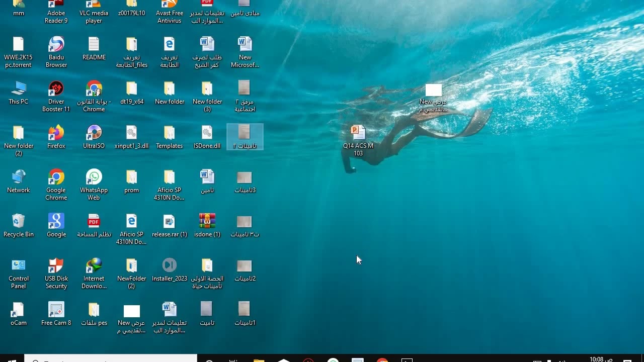Select the oCam shortcut
This screenshot has height=362, width=644.
tap(18, 314)
